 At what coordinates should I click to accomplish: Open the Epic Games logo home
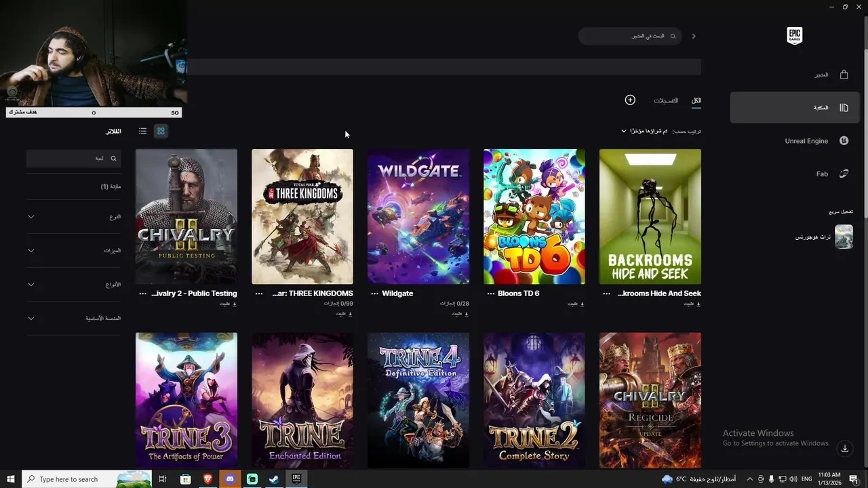794,36
